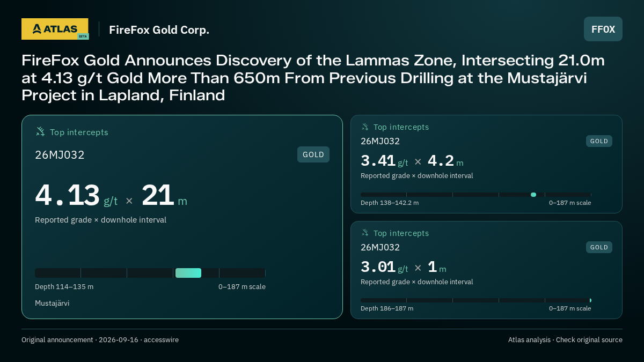Click the reported grade caption in the 4.13 g/t card
This screenshot has width=644, height=362.
pyautogui.click(x=100, y=220)
